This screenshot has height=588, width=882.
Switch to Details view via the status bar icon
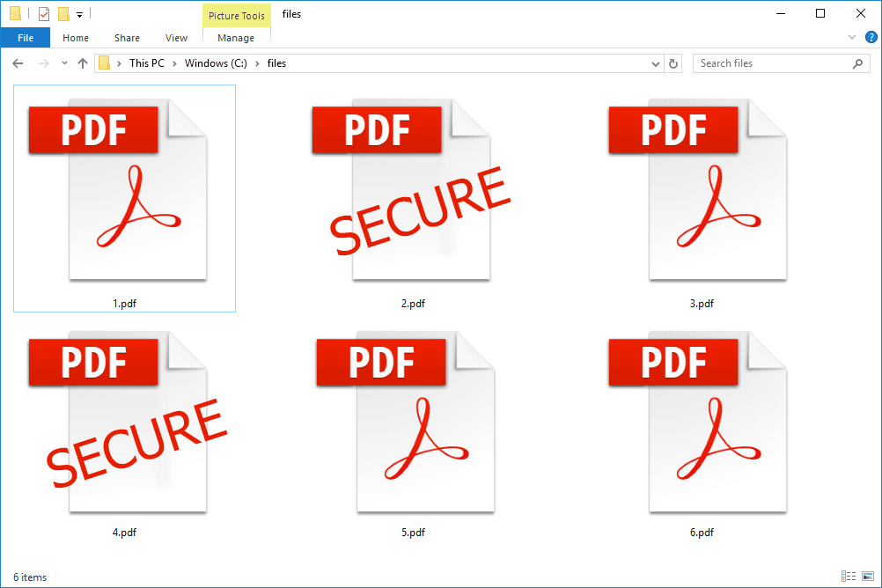pos(849,577)
